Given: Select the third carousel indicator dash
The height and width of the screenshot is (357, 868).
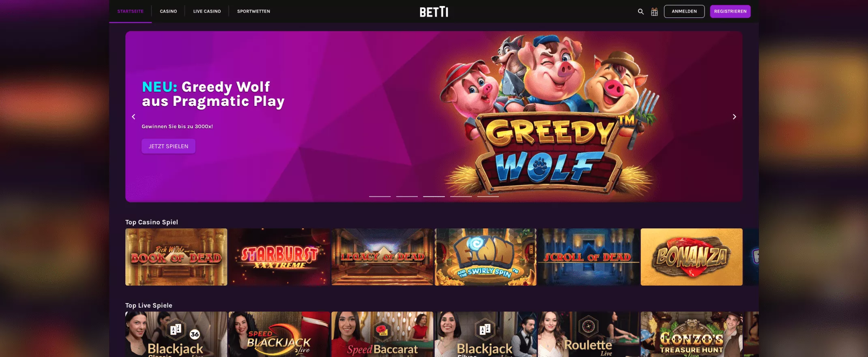Looking at the screenshot, I should pos(434,196).
